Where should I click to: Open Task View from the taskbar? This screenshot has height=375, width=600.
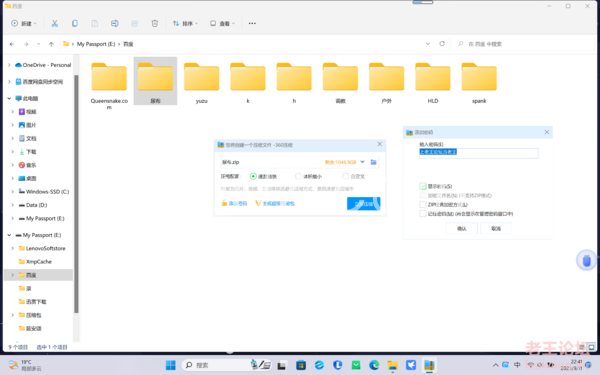[282, 365]
